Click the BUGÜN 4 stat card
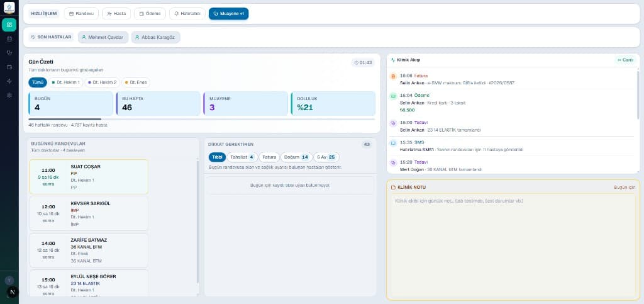The image size is (644, 304). (70, 103)
